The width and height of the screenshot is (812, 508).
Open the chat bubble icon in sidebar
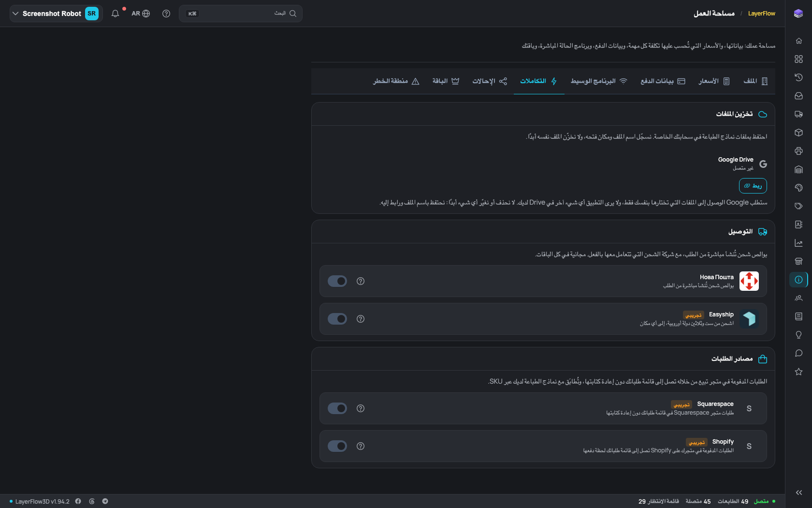point(798,353)
